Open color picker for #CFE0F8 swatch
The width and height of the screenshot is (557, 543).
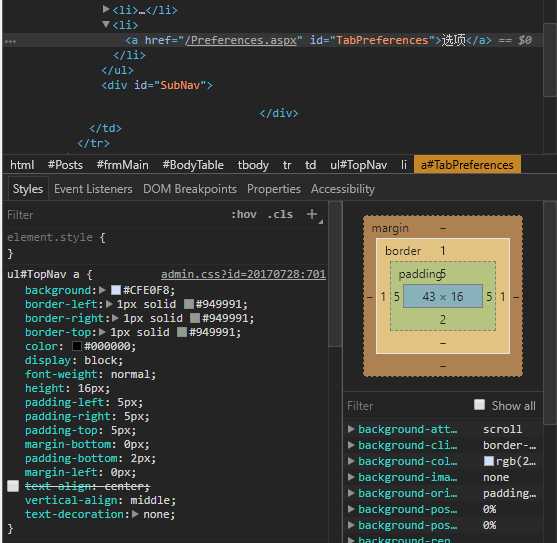pyautogui.click(x=116, y=290)
